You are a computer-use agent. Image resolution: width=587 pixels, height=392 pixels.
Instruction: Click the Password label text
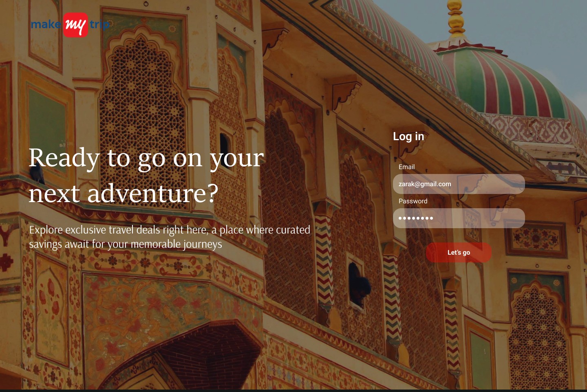413,201
